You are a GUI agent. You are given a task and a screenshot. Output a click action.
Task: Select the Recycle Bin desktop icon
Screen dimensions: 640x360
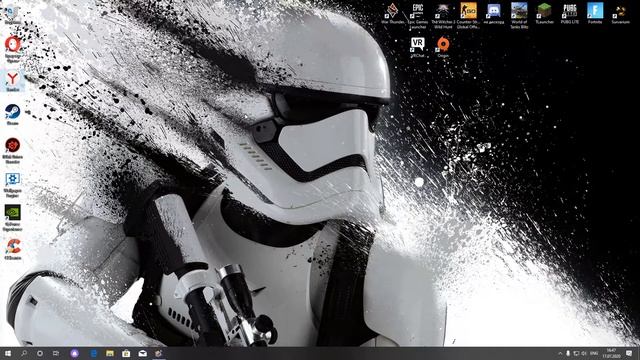13,15
